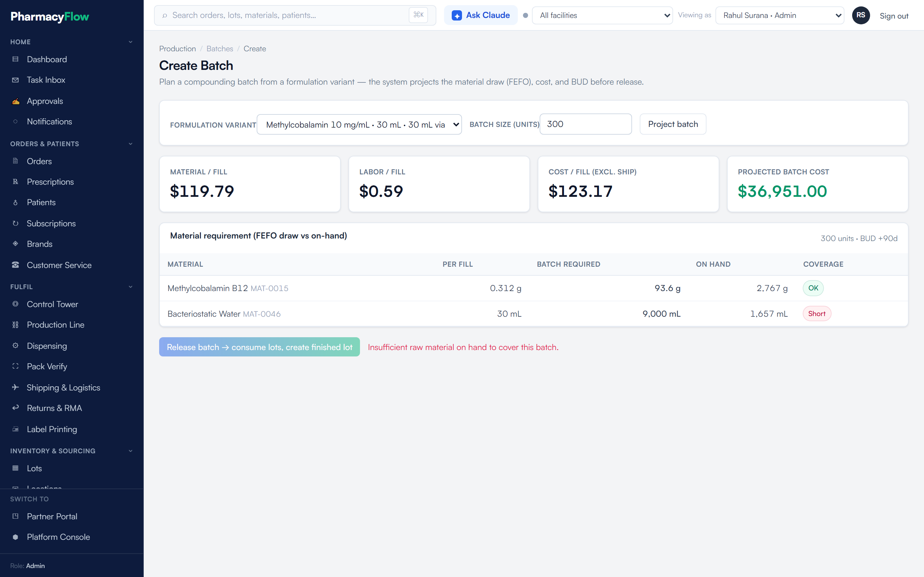Click the Batches breadcrumb link
Image resolution: width=924 pixels, height=577 pixels.
click(219, 49)
